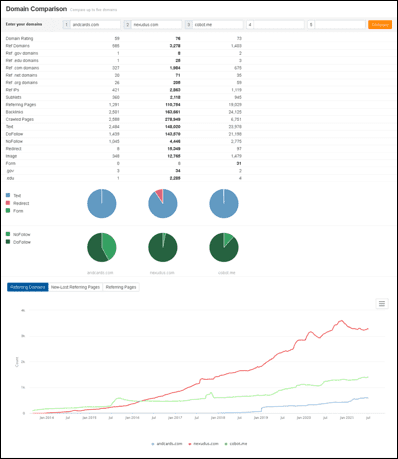Toggle the andcards.com series in chart legend
This screenshot has width=398, height=459.
tap(167, 444)
